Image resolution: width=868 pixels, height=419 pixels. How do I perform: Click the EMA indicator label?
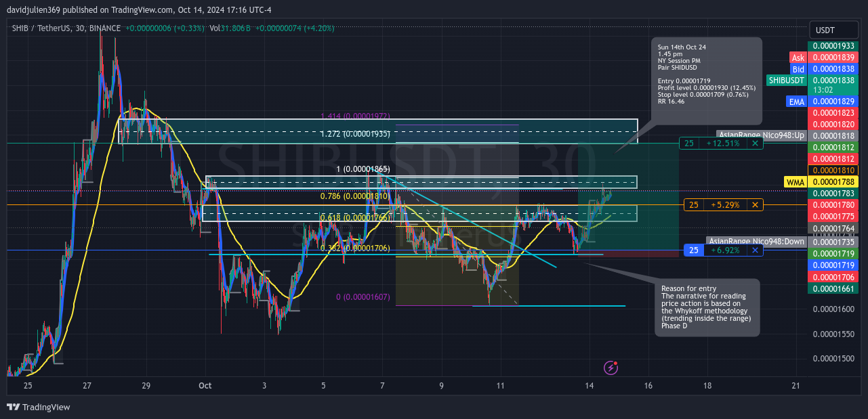[796, 102]
